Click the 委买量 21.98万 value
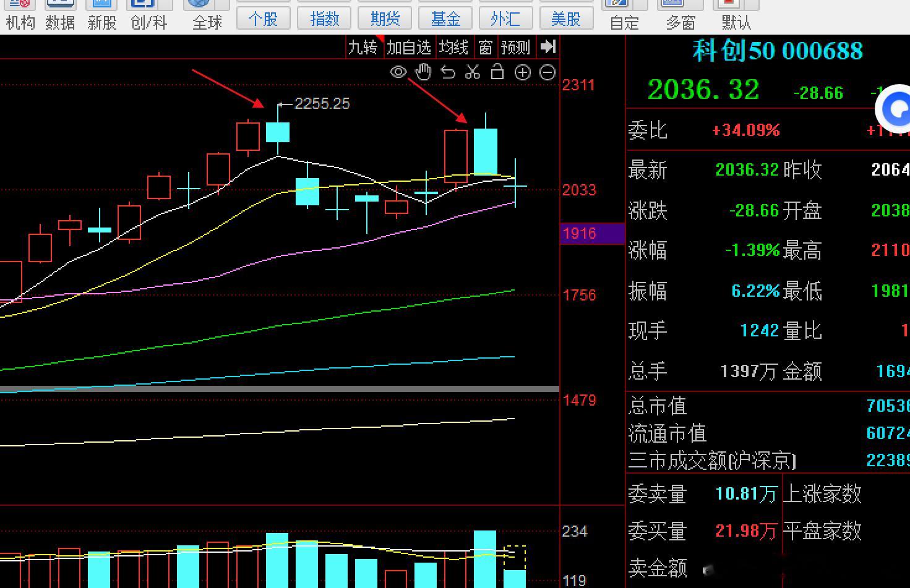The height and width of the screenshot is (588, 910). click(747, 531)
